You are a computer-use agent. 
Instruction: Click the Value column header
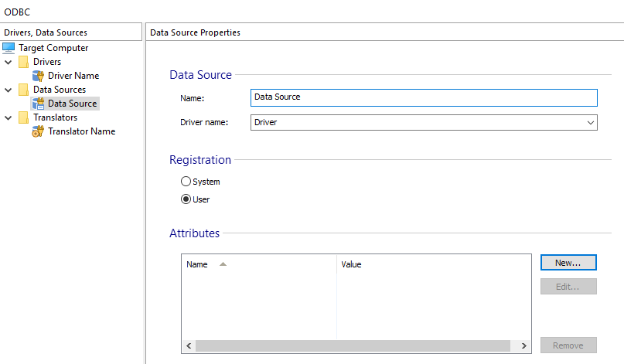click(x=434, y=264)
